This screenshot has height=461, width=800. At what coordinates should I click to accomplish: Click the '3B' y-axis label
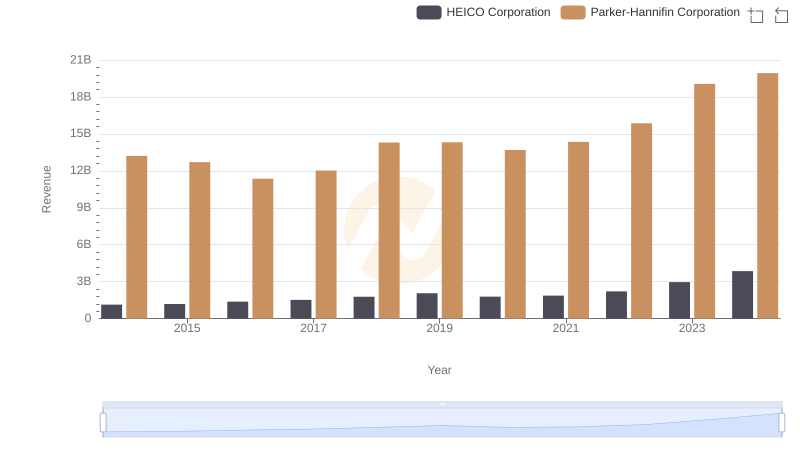pyautogui.click(x=84, y=281)
